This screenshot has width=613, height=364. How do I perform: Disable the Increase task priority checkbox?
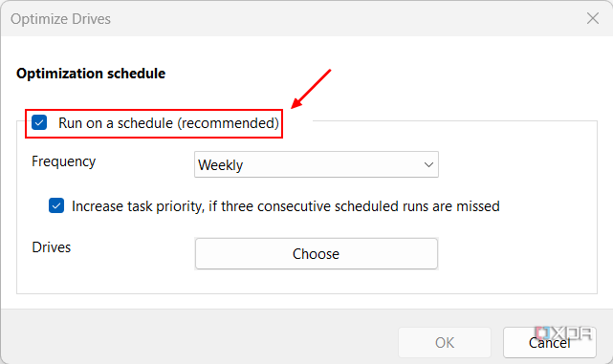[x=56, y=205]
